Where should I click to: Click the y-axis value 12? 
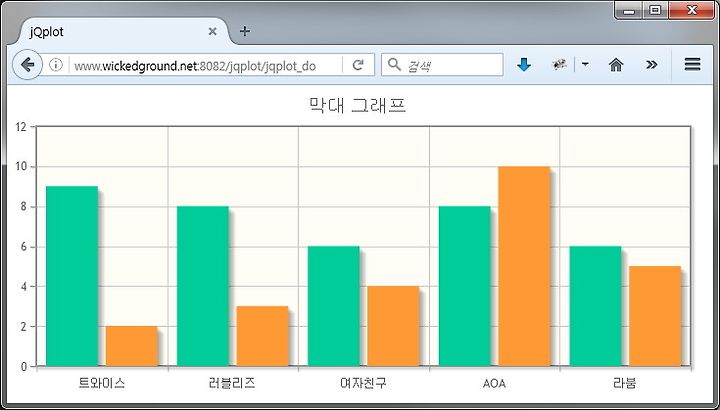coord(21,127)
